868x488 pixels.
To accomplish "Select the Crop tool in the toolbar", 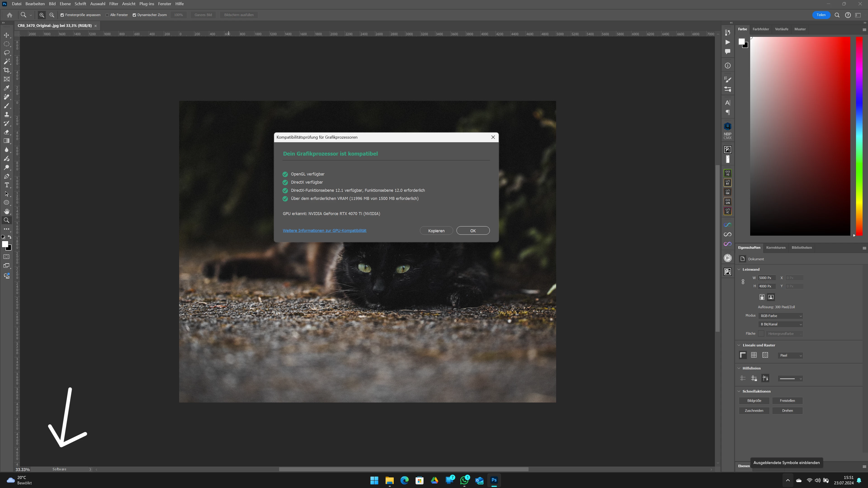I will click(x=6, y=70).
